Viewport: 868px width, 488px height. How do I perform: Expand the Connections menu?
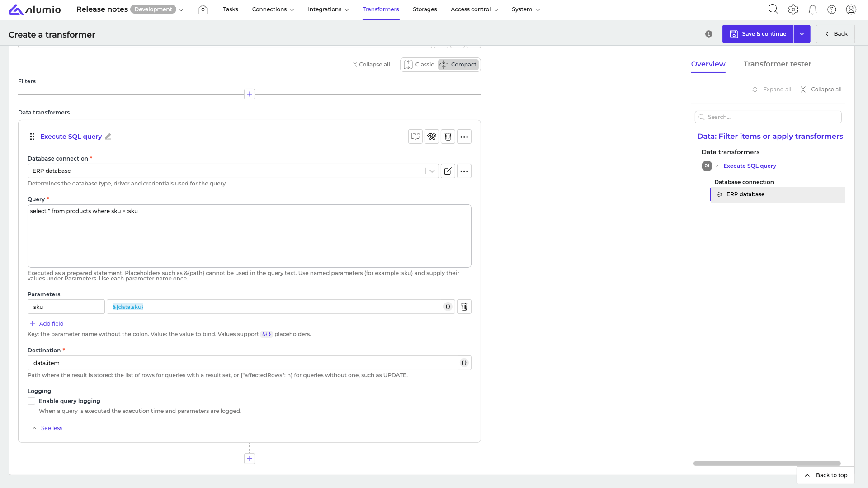[x=273, y=9]
